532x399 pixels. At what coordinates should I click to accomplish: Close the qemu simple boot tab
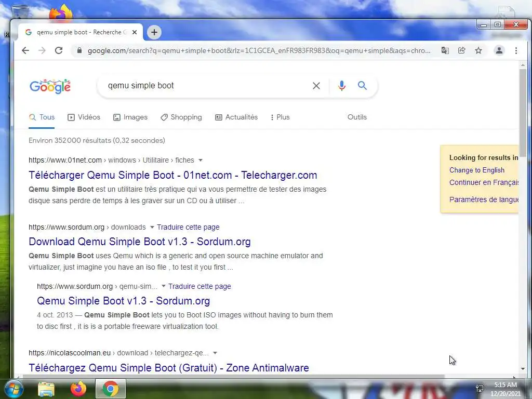click(x=135, y=32)
